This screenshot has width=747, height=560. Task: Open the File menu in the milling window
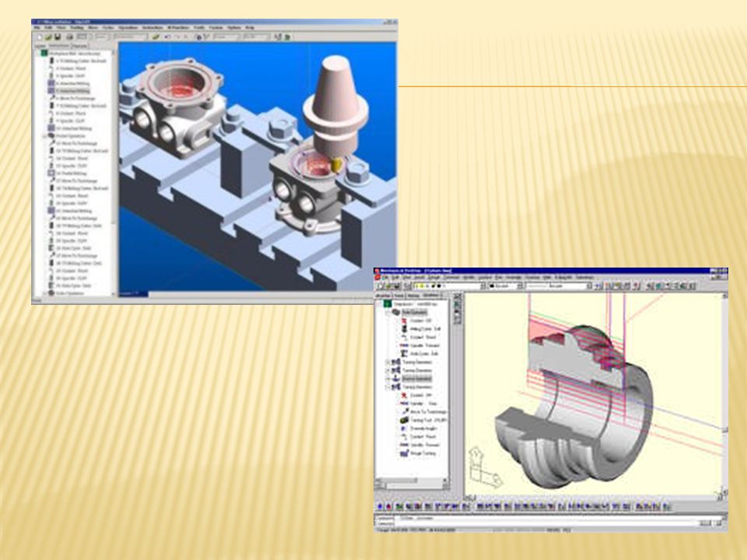pos(37,28)
